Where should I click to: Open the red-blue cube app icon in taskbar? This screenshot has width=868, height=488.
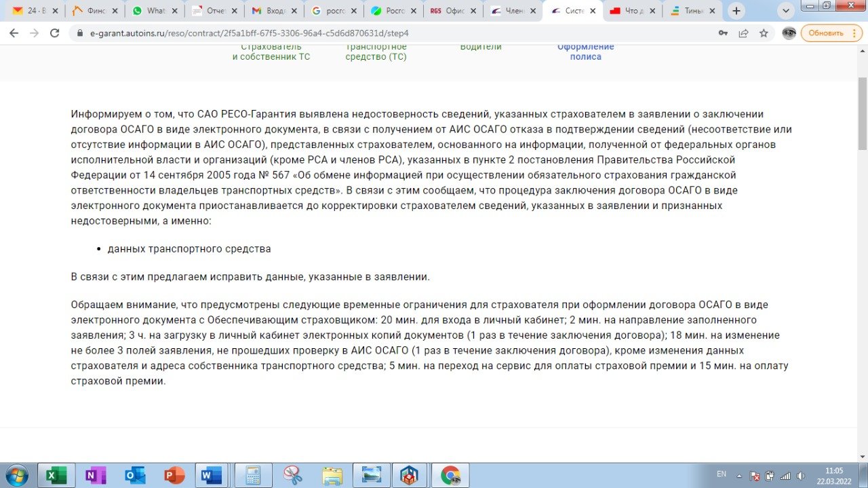411,475
